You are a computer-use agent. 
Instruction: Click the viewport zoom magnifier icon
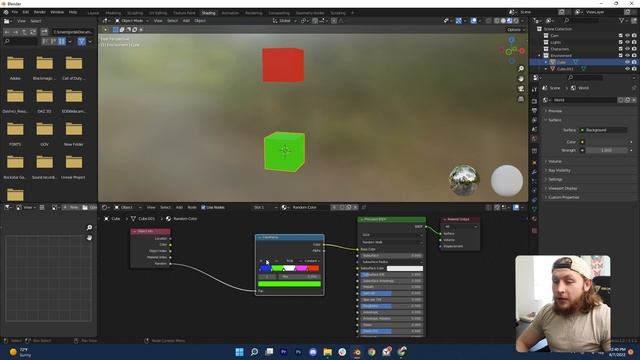[x=521, y=69]
